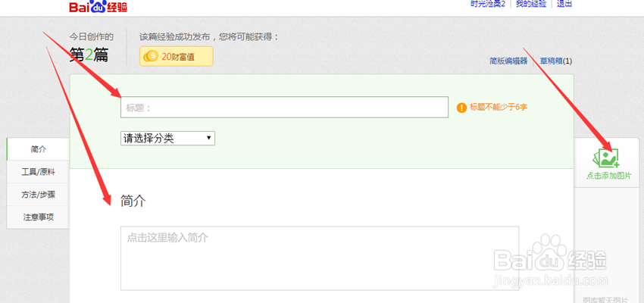Click the 20财富值 reward badge

tap(177, 56)
